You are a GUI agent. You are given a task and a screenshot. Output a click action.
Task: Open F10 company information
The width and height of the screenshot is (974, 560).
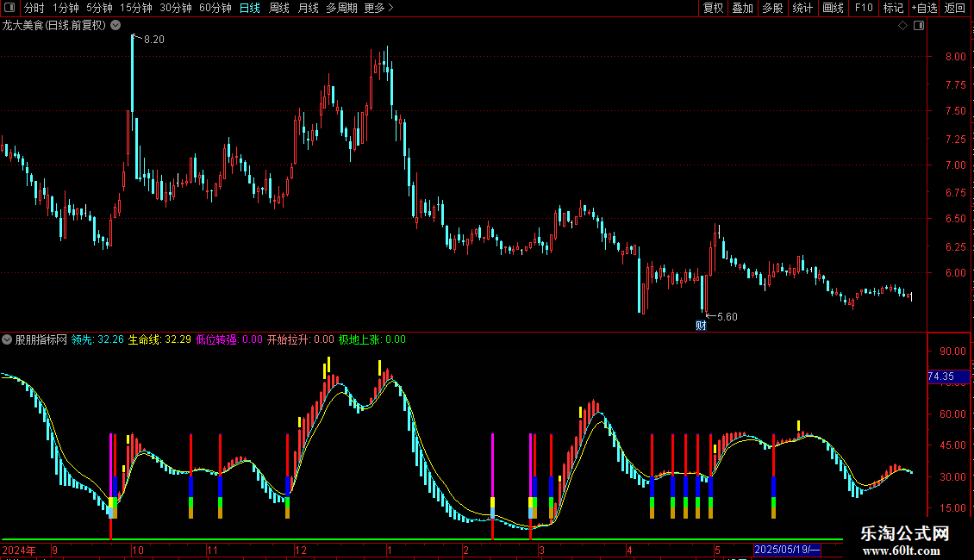[x=864, y=8]
